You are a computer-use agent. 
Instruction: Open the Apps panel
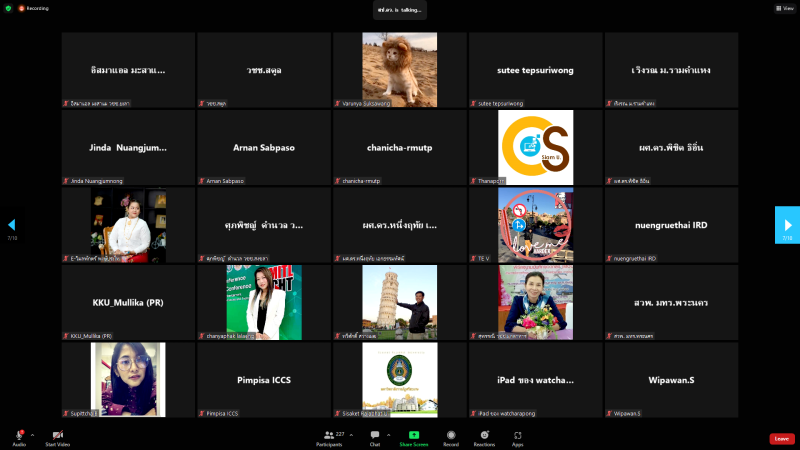[518, 437]
